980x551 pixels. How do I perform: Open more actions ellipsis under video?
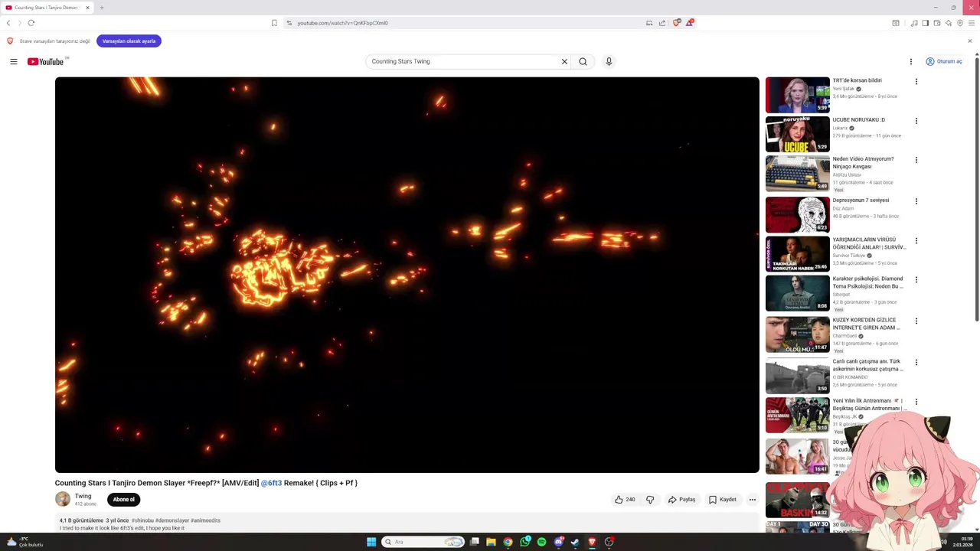pos(753,500)
